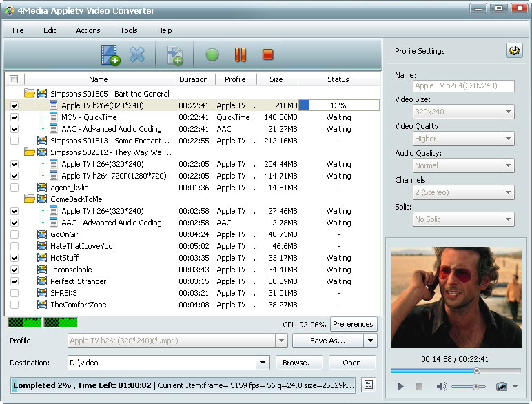Click the 13% conversion progress bar
This screenshot has height=404, width=532.
pos(338,105)
